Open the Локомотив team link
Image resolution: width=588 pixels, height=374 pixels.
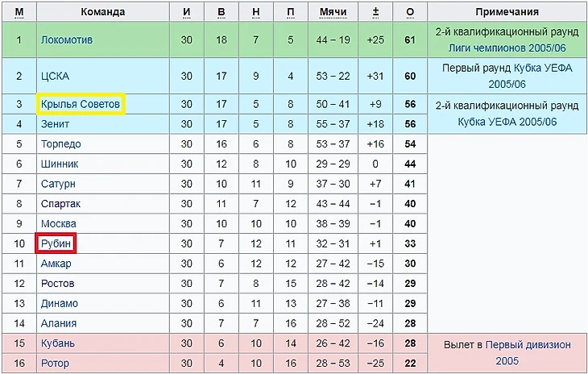(67, 39)
